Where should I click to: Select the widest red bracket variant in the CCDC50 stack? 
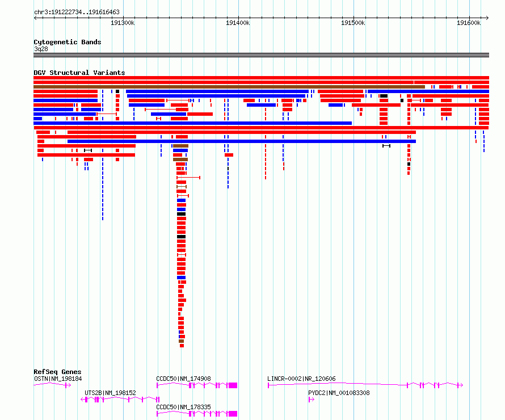188,178
